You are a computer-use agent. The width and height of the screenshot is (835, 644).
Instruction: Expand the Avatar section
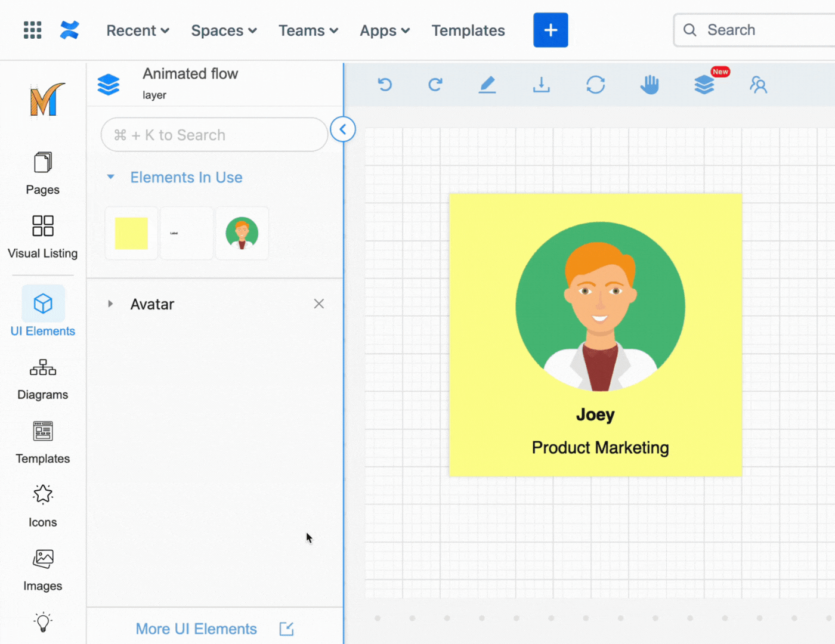click(x=110, y=304)
